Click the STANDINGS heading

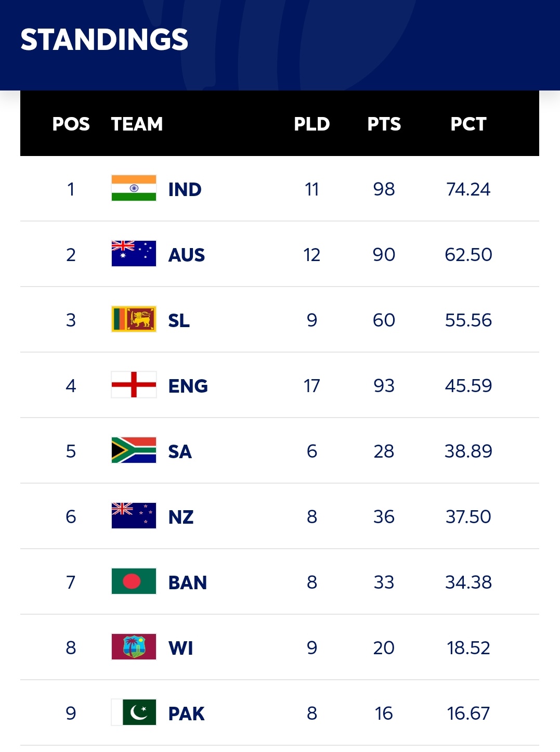[x=105, y=40]
